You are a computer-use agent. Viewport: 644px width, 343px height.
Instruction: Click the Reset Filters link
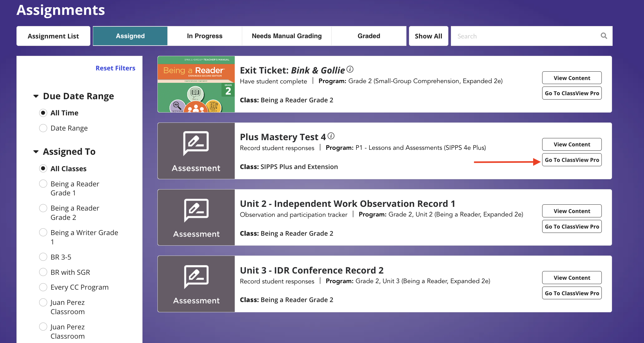pyautogui.click(x=116, y=68)
